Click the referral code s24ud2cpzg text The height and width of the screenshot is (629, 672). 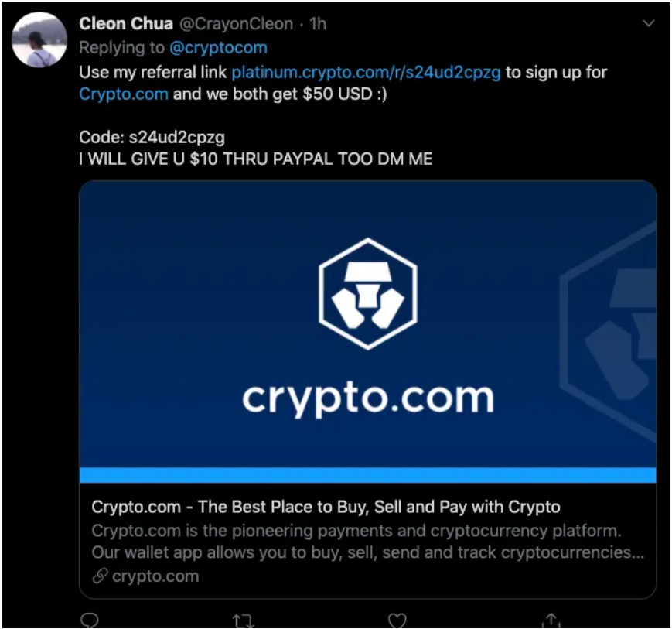[x=177, y=137]
